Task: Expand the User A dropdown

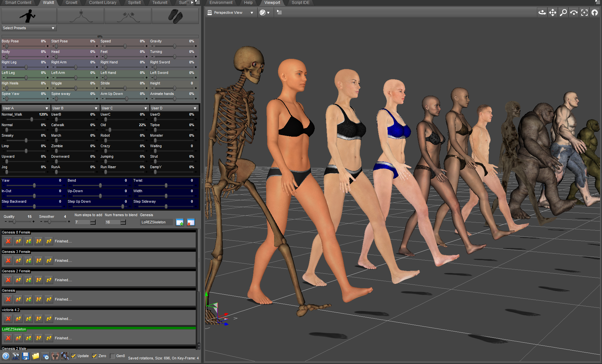Action: pyautogui.click(x=25, y=108)
